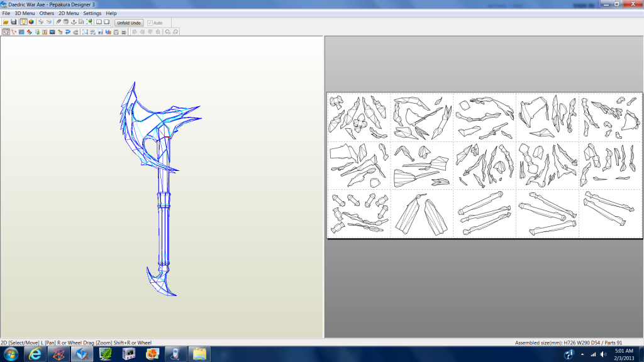Click the curved pommel of the 3D axe
Screen dimensions: 644x362
click(x=161, y=281)
